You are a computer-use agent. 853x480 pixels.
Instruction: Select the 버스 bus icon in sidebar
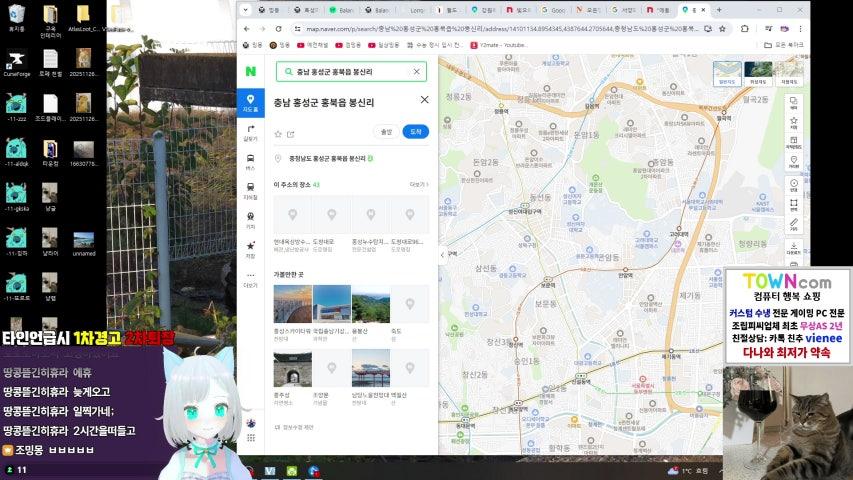tap(250, 160)
